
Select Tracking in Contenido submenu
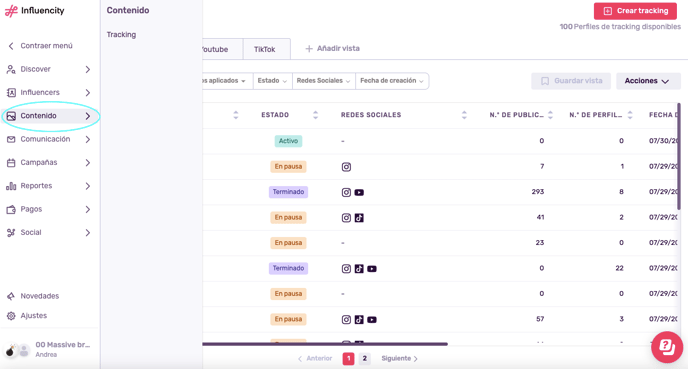[x=122, y=35]
